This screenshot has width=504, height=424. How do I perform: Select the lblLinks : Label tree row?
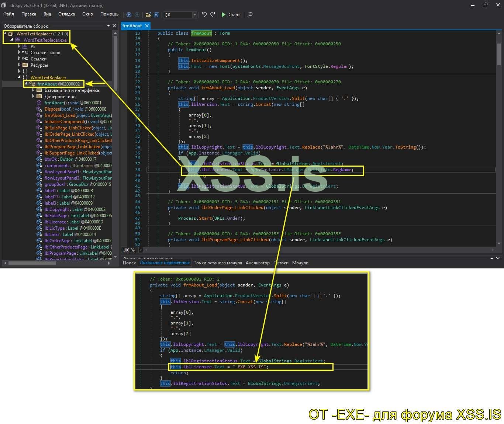tap(66, 234)
